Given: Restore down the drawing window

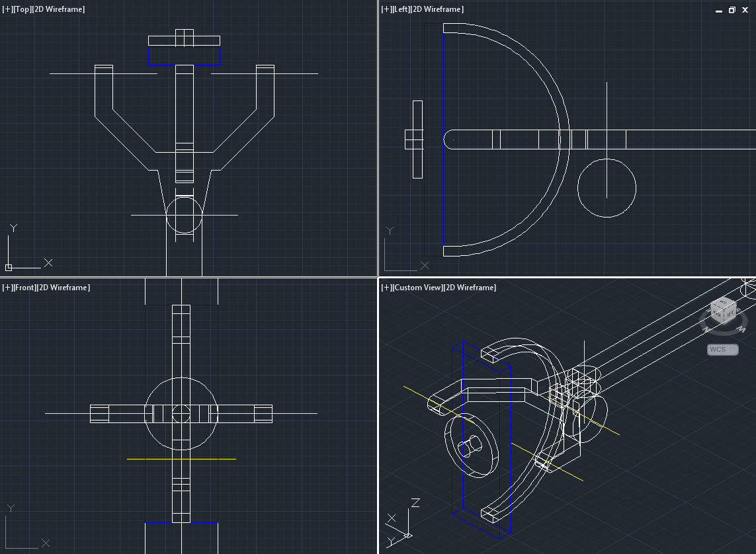Looking at the screenshot, I should pyautogui.click(x=732, y=10).
